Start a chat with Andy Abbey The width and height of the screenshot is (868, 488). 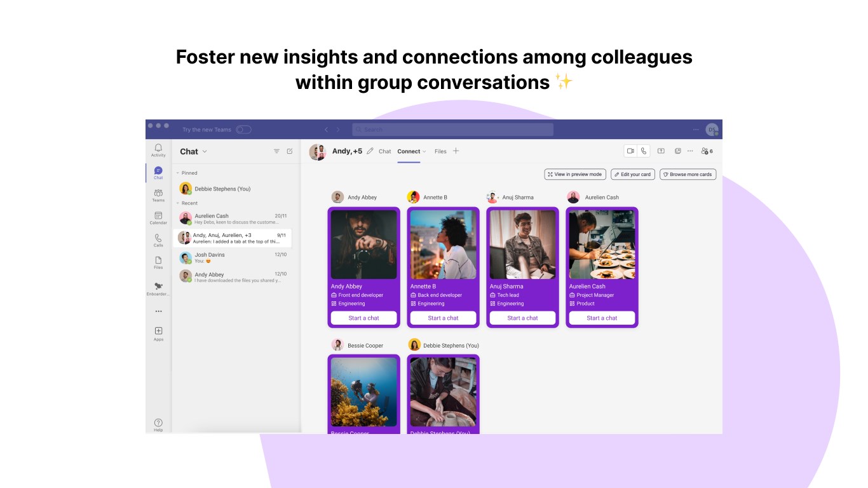[364, 318]
